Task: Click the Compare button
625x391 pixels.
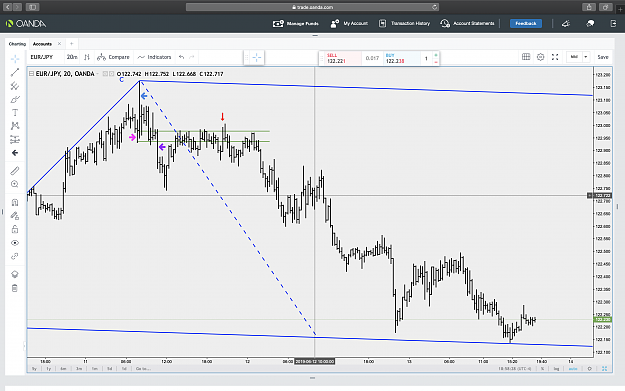Action: 114,57
